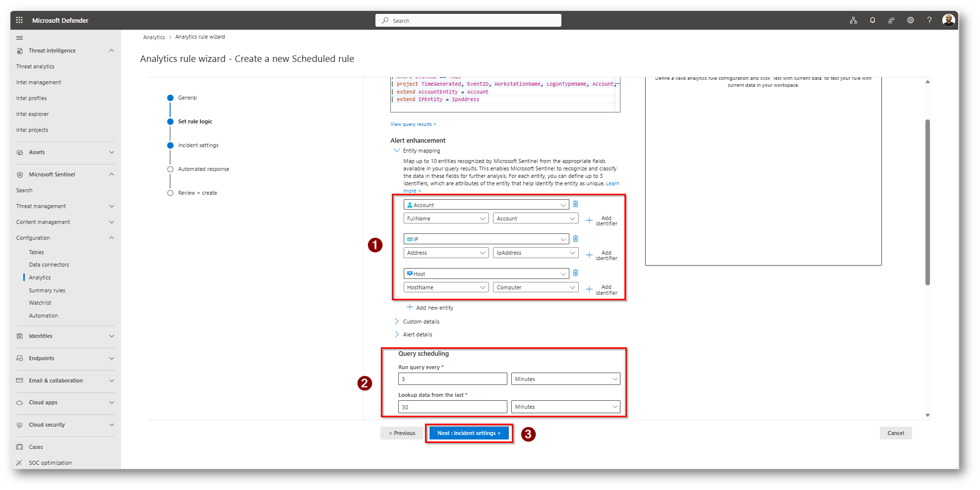Image resolution: width=980 pixels, height=490 pixels.
Task: Jump to Review + create step
Action: pyautogui.click(x=197, y=193)
